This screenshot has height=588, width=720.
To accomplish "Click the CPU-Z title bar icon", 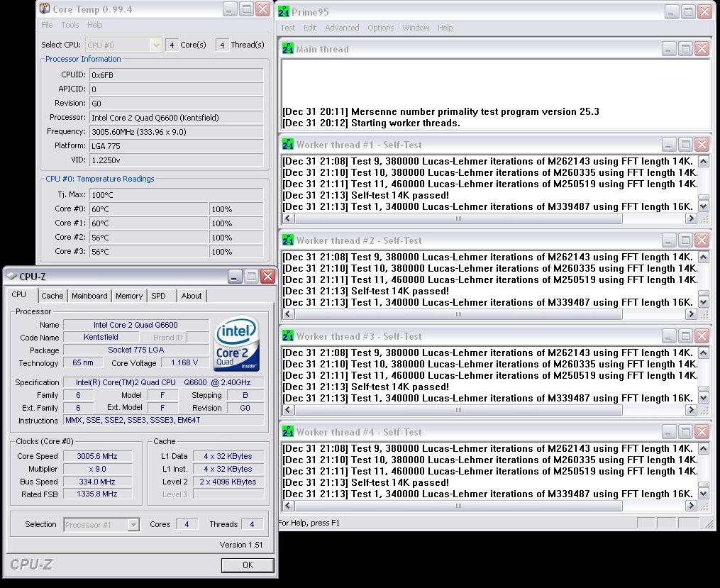I will [12, 277].
